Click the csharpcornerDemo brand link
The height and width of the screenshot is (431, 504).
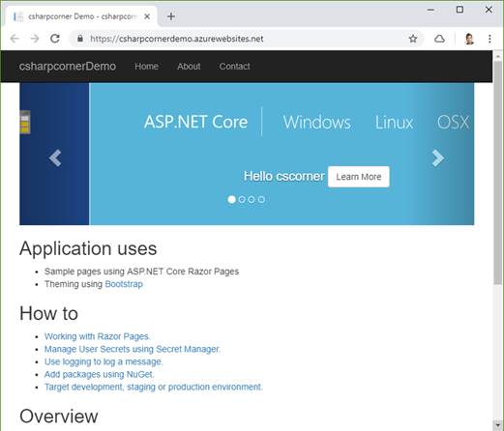coord(68,67)
